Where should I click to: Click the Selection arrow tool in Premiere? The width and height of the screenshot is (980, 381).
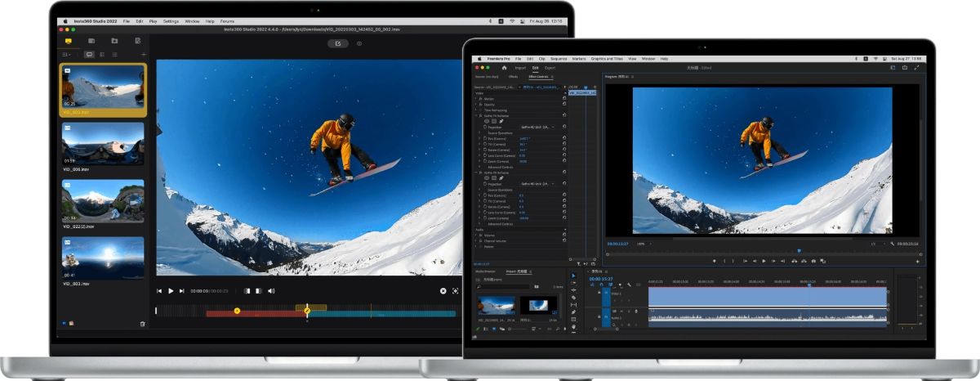[x=573, y=276]
